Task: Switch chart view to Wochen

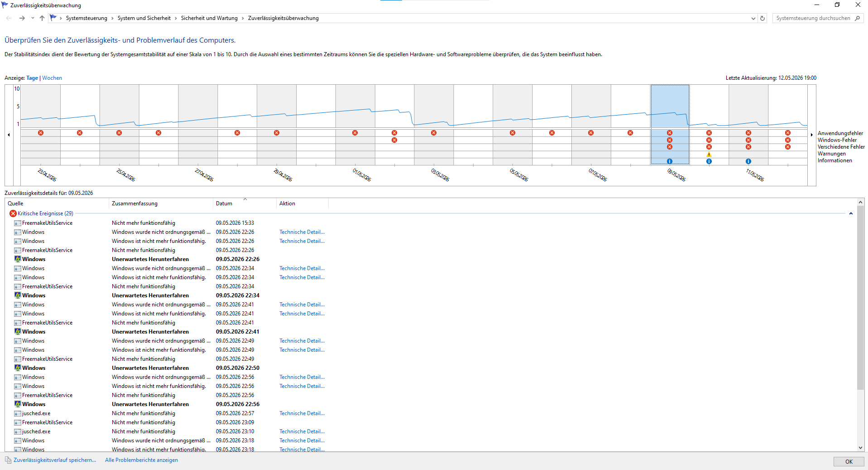Action: point(52,78)
